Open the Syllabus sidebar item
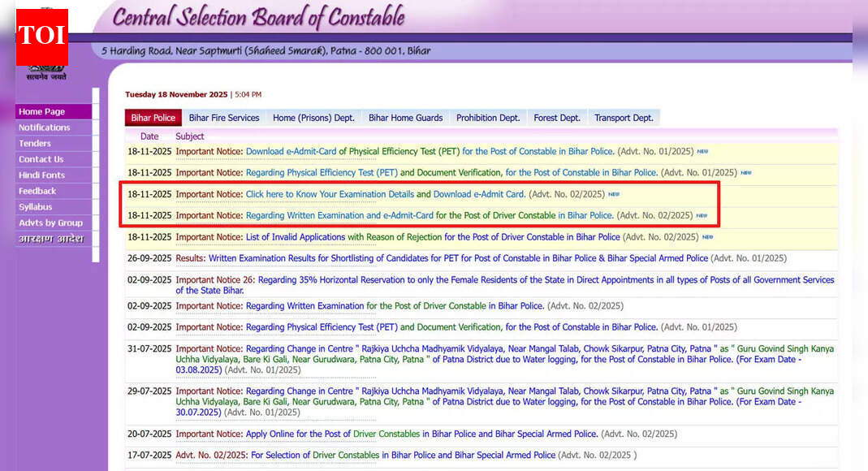 pos(35,207)
